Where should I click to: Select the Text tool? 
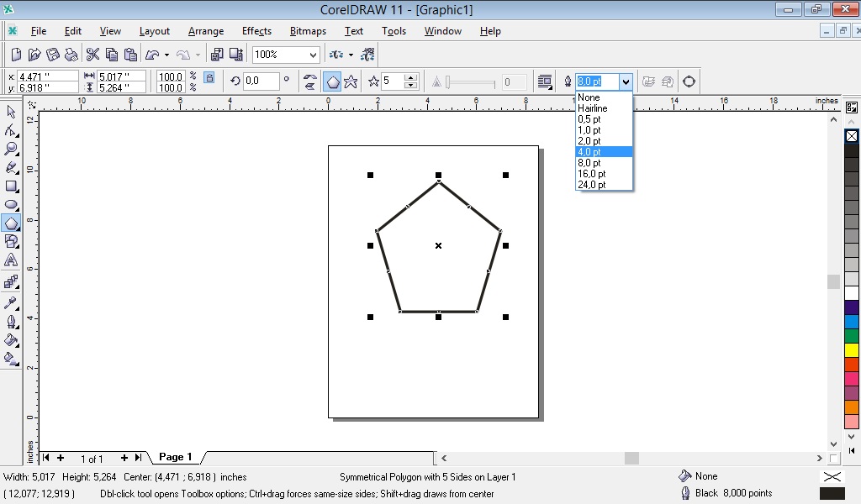point(11,260)
